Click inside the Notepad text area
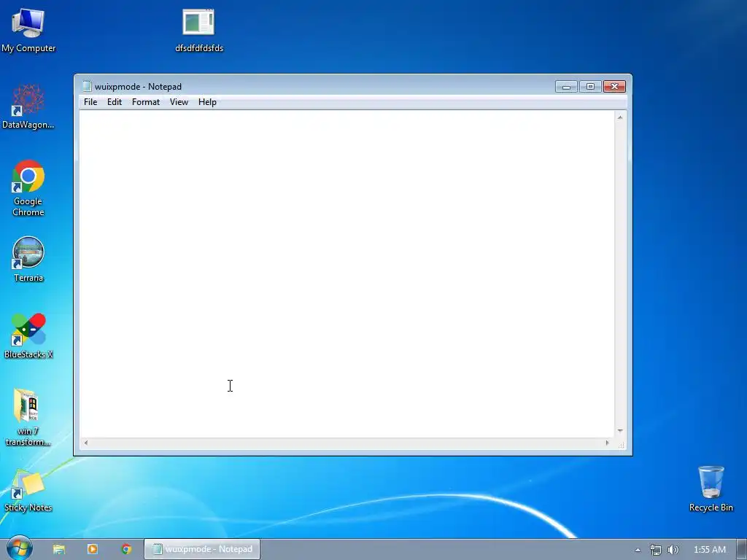Image resolution: width=747 pixels, height=560 pixels. coord(347,274)
